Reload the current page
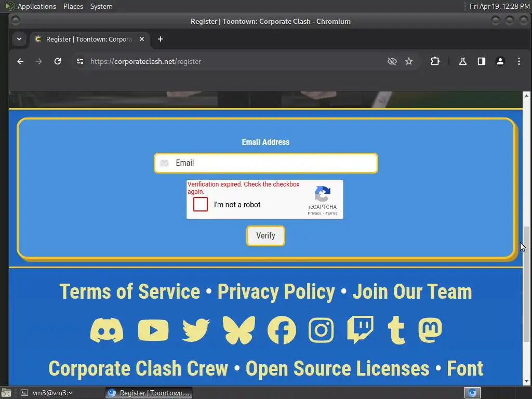The height and width of the screenshot is (399, 532). tap(58, 61)
